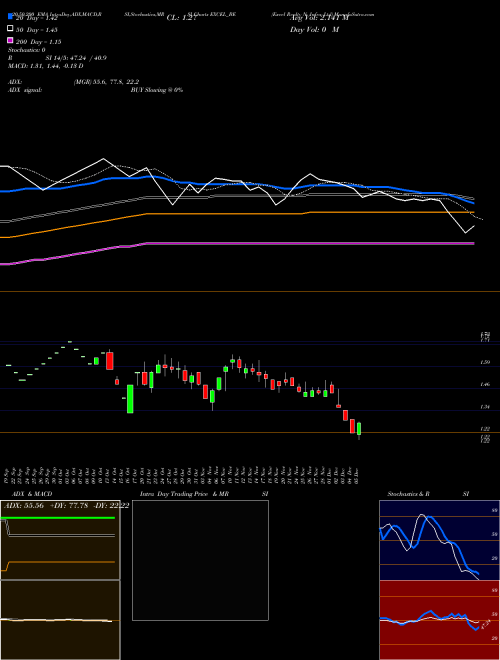Image resolution: width=500 pixels, height=660 pixels.
Task: Click the 'Intra Day Trading Price & MR' title
Action: click(x=184, y=494)
